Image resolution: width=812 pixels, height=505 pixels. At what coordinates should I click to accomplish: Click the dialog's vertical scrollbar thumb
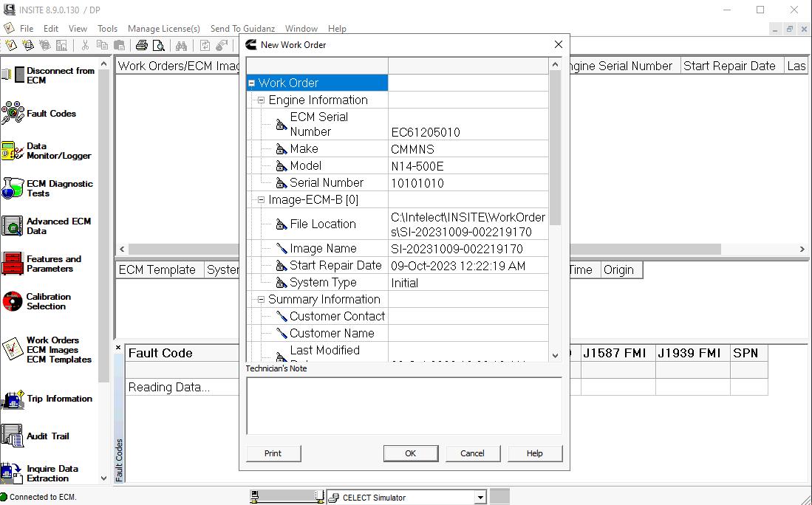555,148
